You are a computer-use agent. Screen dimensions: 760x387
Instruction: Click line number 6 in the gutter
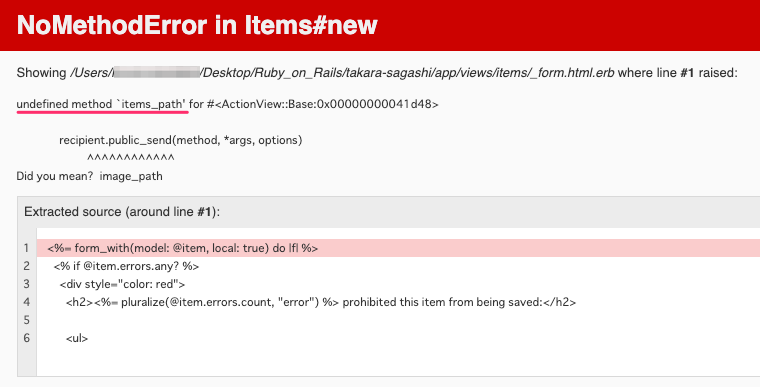click(x=26, y=338)
